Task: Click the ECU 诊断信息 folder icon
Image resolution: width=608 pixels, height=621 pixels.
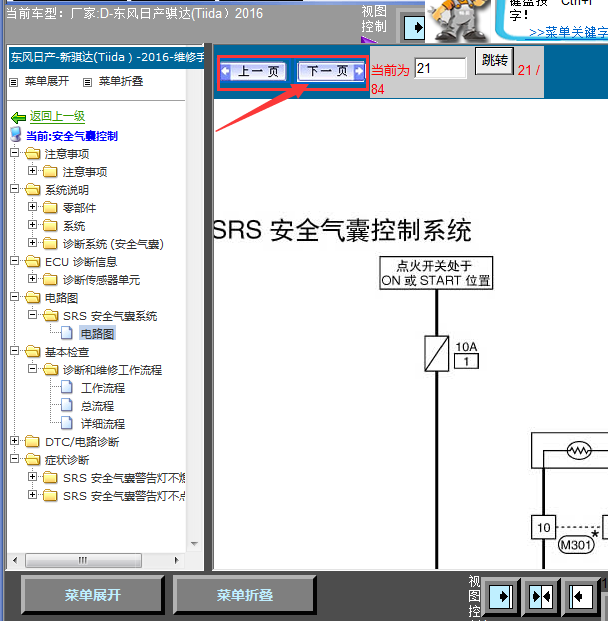Action: (32, 262)
